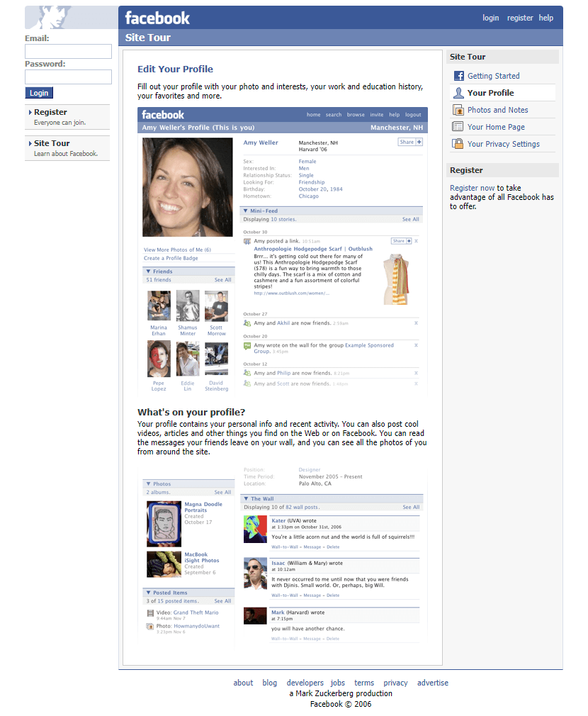Click the facebook logo in header

click(157, 18)
